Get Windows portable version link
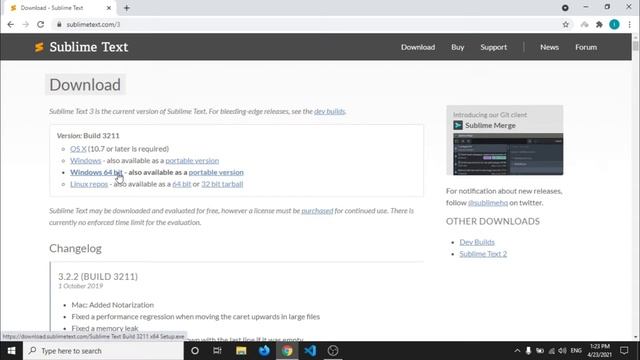This screenshot has width=640, height=360. click(x=192, y=160)
